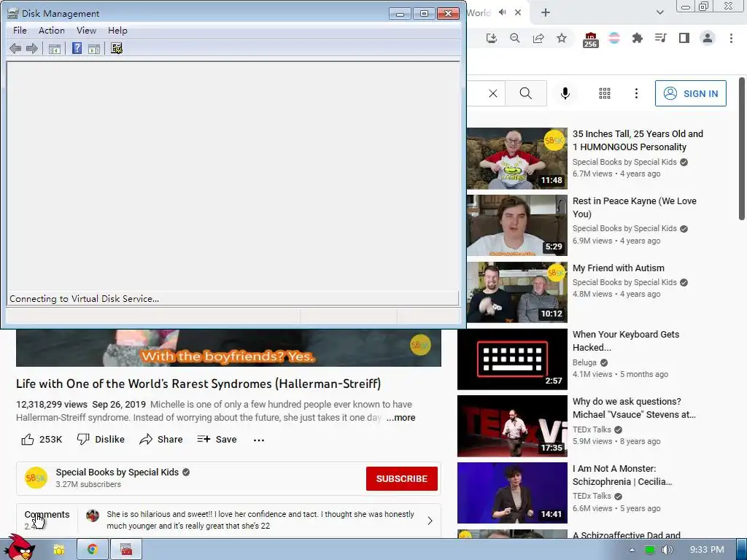This screenshot has height=560, width=747.
Task: Bookmark this page with the star icon
Action: click(562, 38)
